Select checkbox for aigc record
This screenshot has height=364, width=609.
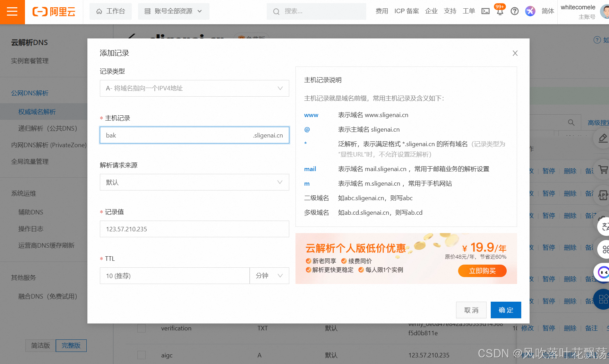click(x=141, y=355)
